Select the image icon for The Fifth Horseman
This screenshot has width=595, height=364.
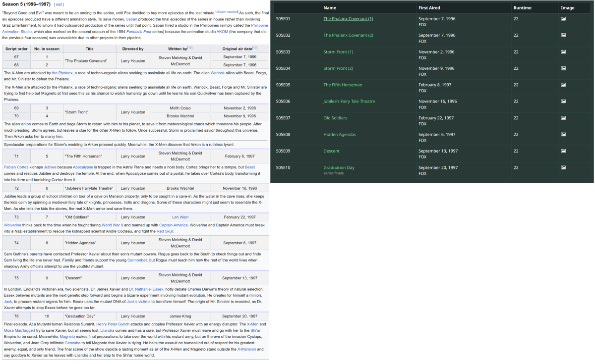(563, 85)
